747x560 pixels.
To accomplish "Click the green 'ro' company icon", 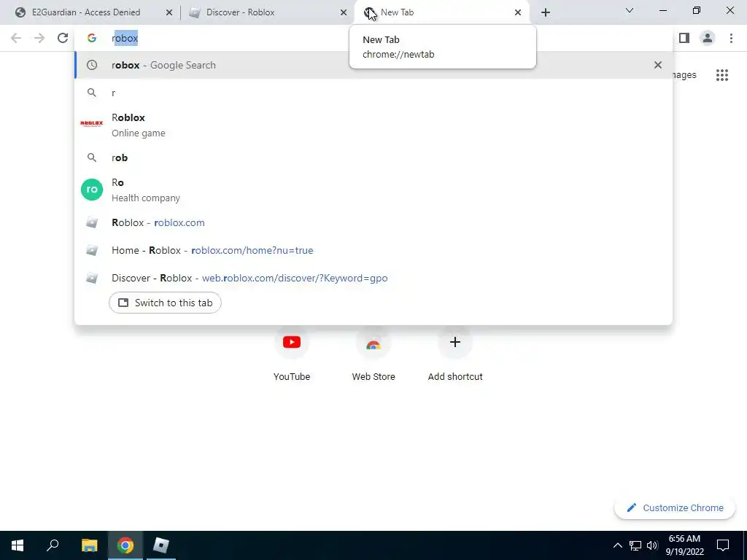I will point(92,190).
